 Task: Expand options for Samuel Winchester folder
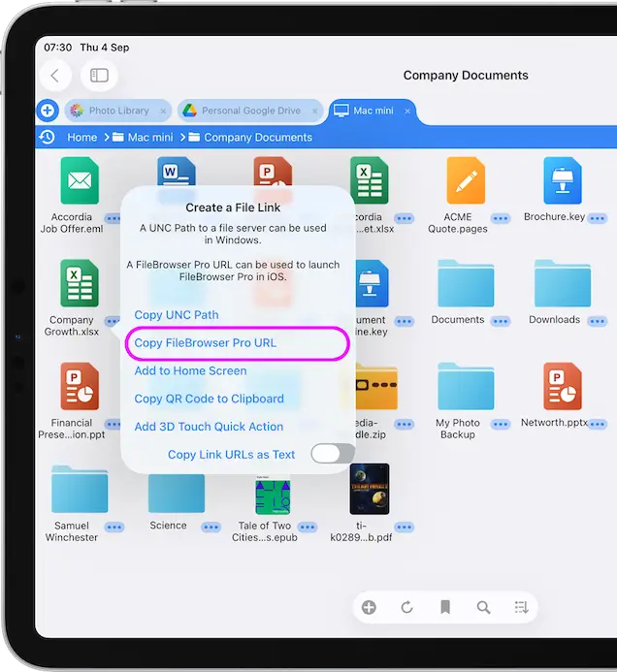(x=114, y=528)
